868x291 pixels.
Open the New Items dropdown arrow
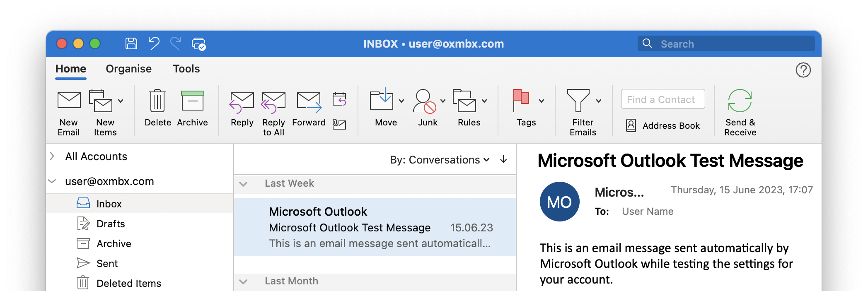coord(121,101)
